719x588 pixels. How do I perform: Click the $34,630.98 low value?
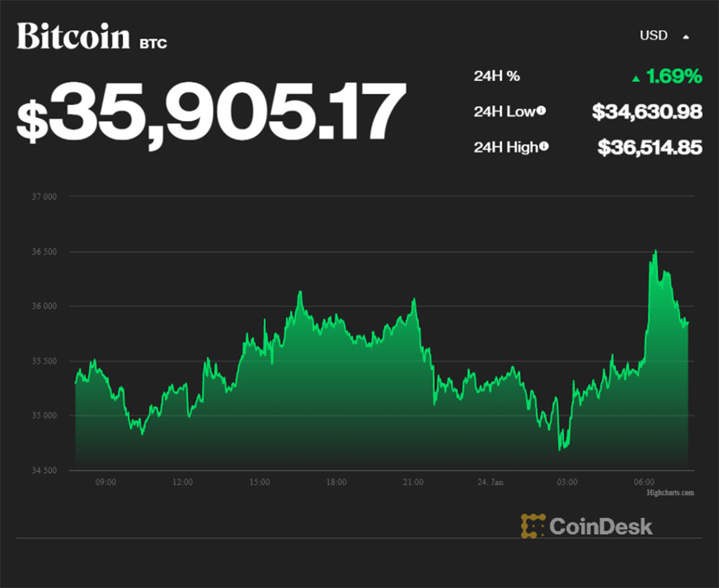(646, 111)
